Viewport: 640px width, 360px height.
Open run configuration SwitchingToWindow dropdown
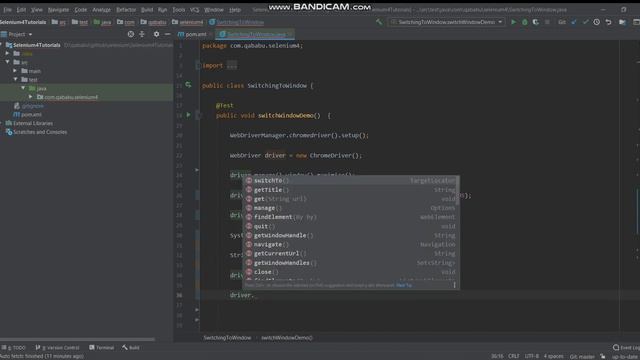coord(447,22)
